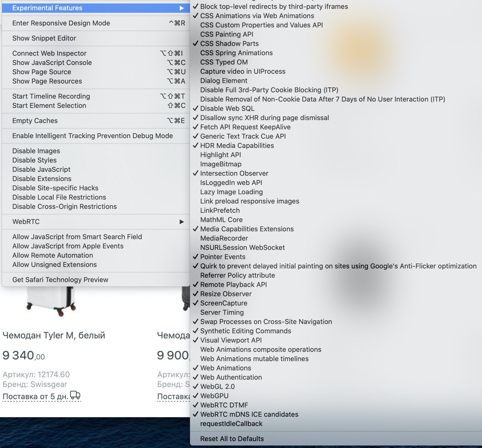
Task: Toggle Allow JavaScript from Smart Search Field
Action: 96,237
